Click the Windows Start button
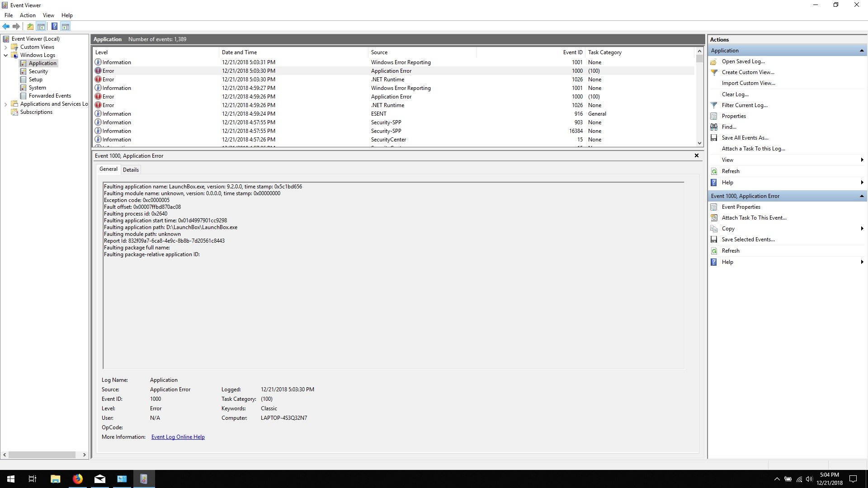This screenshot has height=488, width=868. [x=11, y=479]
